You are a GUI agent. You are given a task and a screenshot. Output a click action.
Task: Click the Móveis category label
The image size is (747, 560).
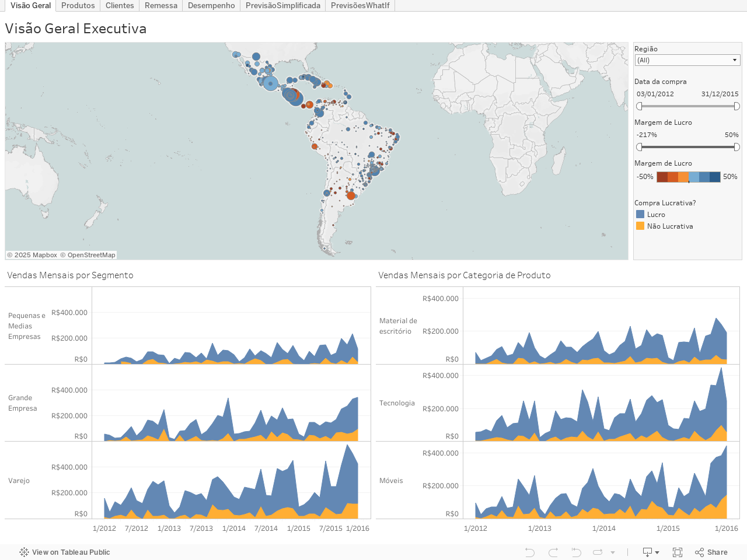(391, 481)
